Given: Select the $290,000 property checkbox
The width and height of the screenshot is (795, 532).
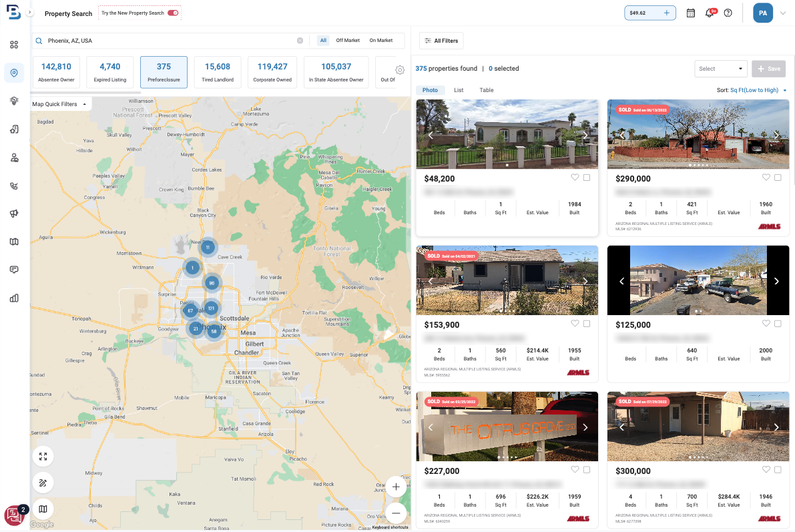Looking at the screenshot, I should point(778,178).
